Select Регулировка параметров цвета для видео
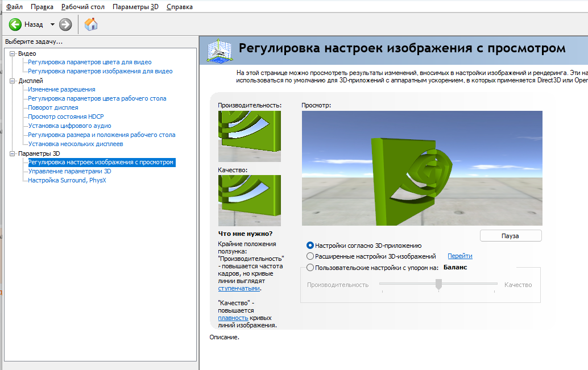The image size is (588, 370). (x=90, y=62)
